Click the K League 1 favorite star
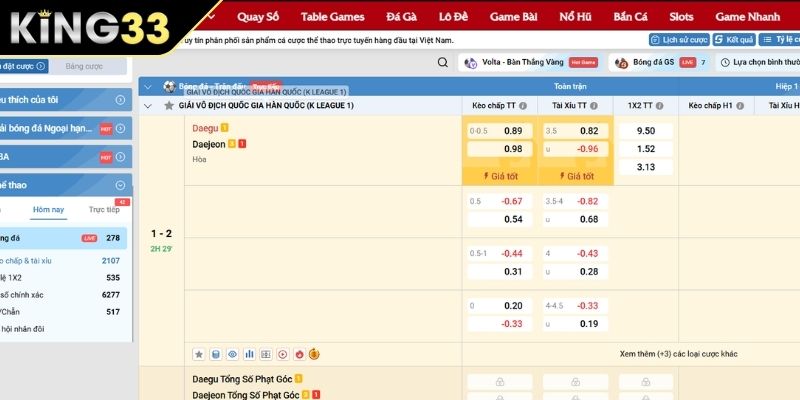This screenshot has height=400, width=800. [x=169, y=106]
